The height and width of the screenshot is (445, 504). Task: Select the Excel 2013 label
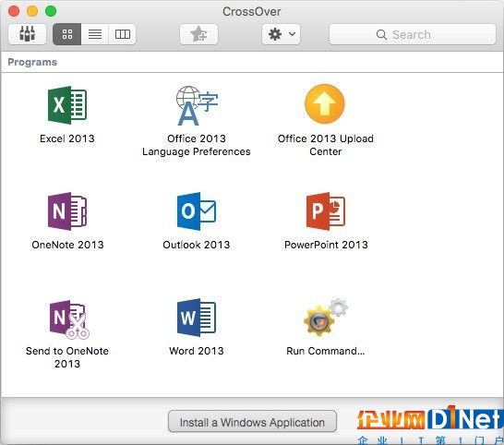tap(67, 138)
